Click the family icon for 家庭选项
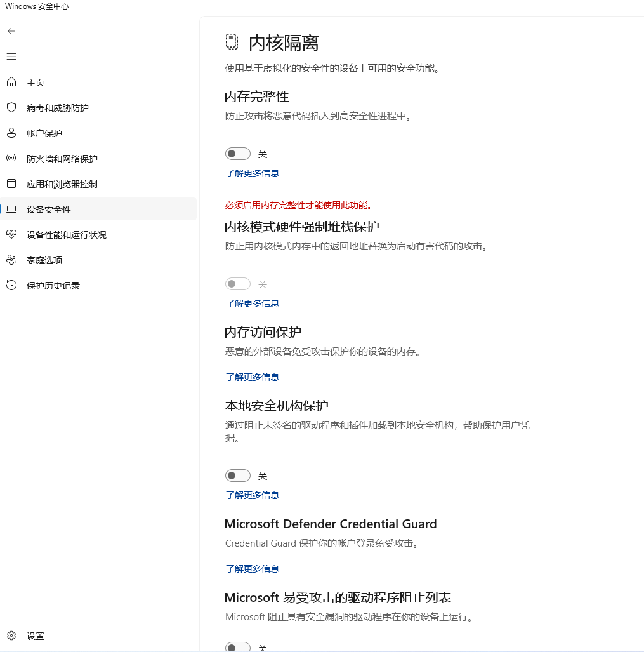This screenshot has width=644, height=652. (x=11, y=260)
